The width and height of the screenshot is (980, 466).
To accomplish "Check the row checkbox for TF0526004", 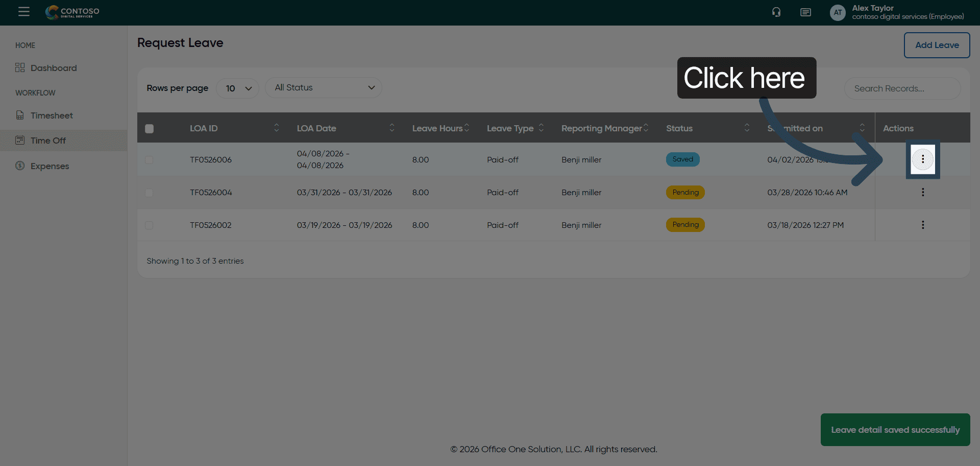I will (x=149, y=193).
